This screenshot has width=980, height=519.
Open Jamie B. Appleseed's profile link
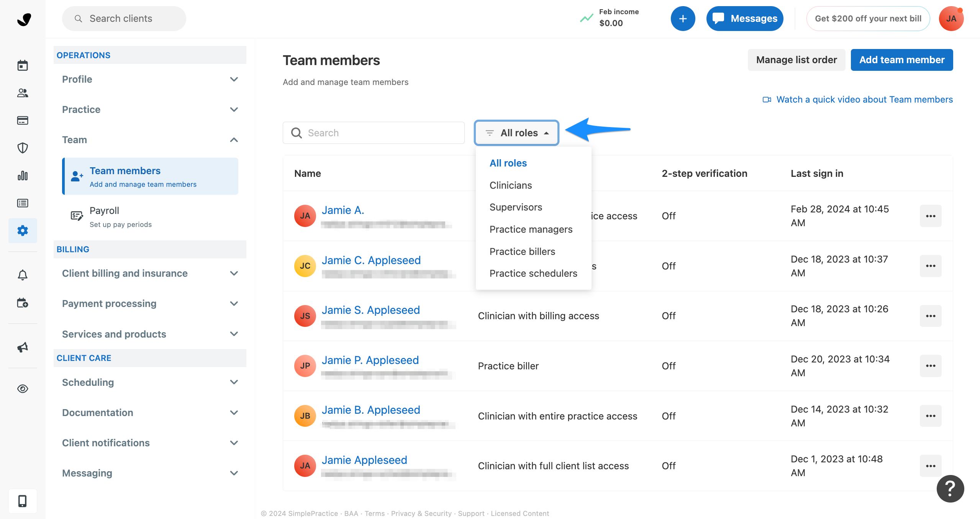[371, 410]
